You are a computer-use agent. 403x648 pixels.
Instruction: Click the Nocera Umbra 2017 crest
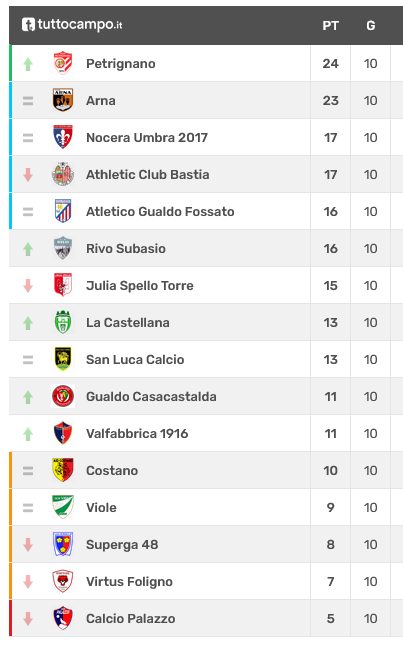point(63,137)
